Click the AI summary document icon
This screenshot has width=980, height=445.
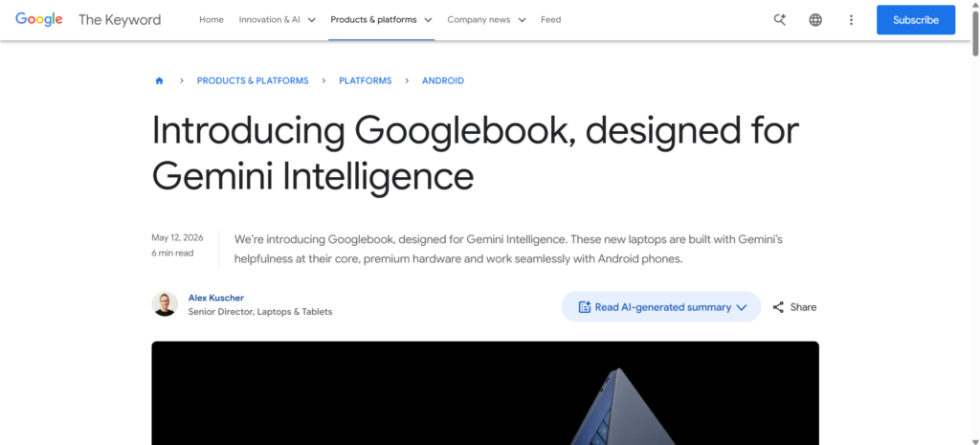[x=585, y=307]
